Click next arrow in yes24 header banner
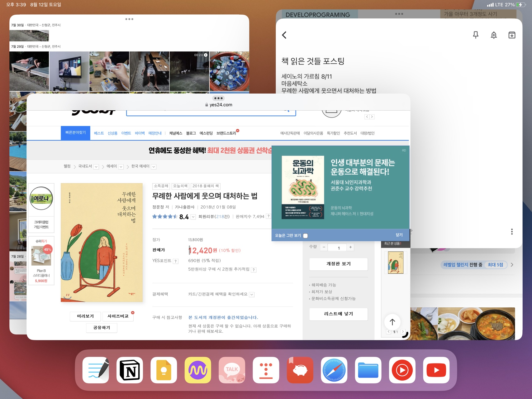The width and height of the screenshot is (532, 399). [x=372, y=117]
